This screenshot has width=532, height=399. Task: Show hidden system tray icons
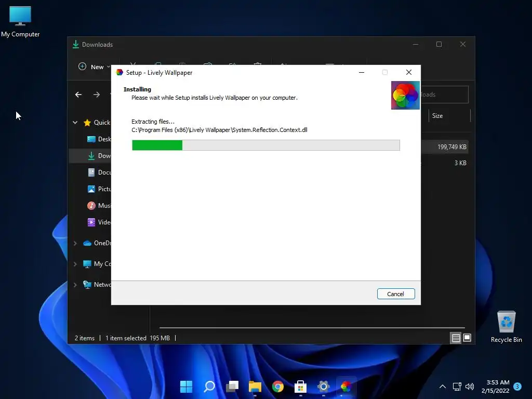click(443, 387)
